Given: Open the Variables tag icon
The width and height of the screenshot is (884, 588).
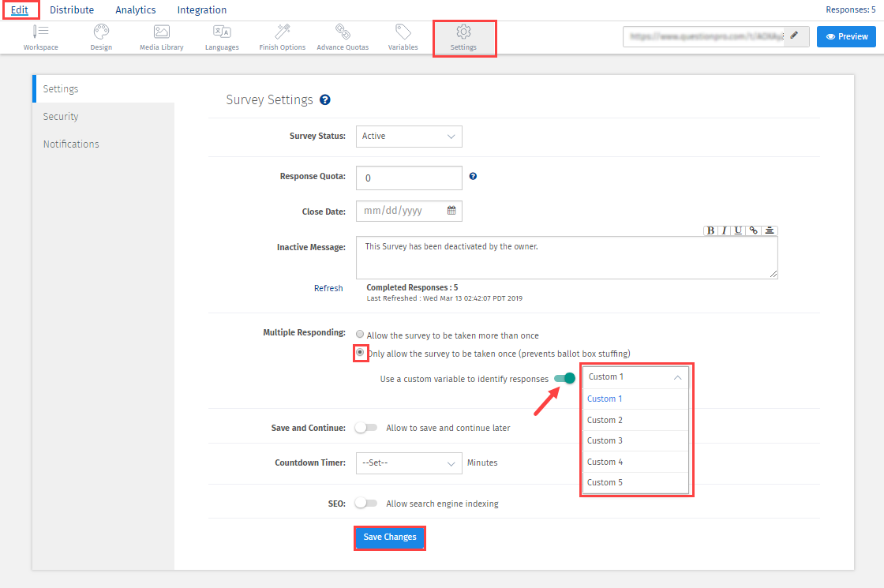Looking at the screenshot, I should 403,32.
